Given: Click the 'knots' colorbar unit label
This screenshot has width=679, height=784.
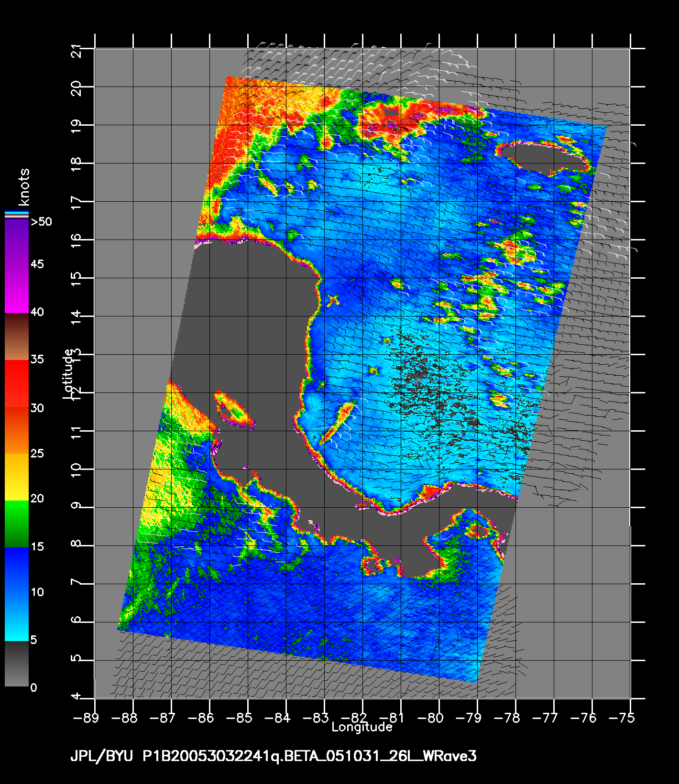Looking at the screenshot, I should [25, 186].
